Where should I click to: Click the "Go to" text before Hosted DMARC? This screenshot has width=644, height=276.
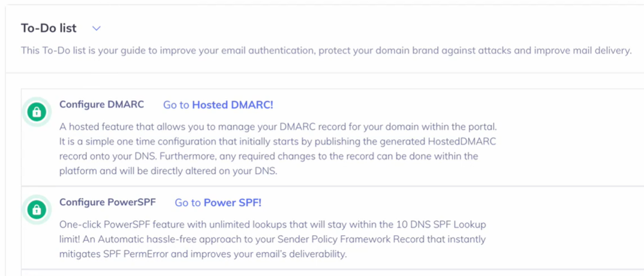(176, 105)
